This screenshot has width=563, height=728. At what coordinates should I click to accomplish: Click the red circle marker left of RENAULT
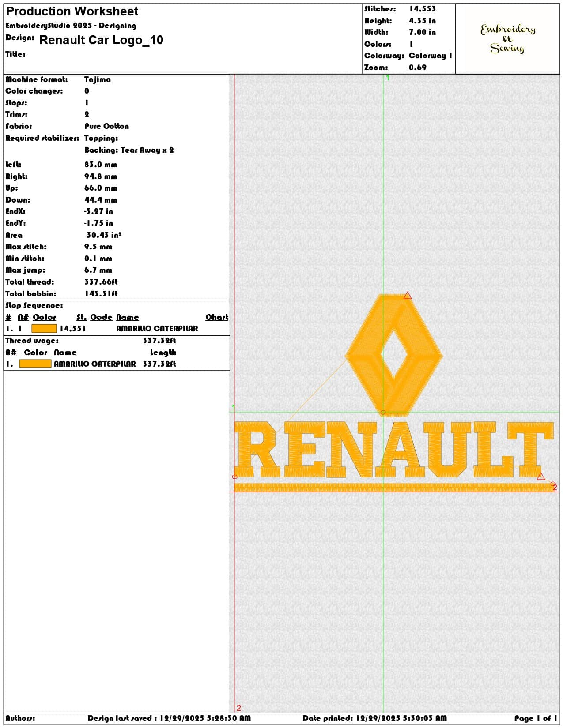coord(234,477)
